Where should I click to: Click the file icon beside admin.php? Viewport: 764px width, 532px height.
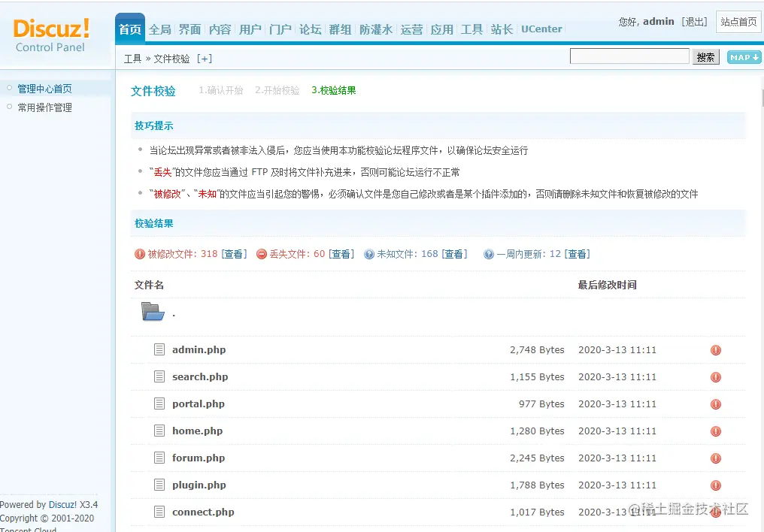pyautogui.click(x=159, y=349)
